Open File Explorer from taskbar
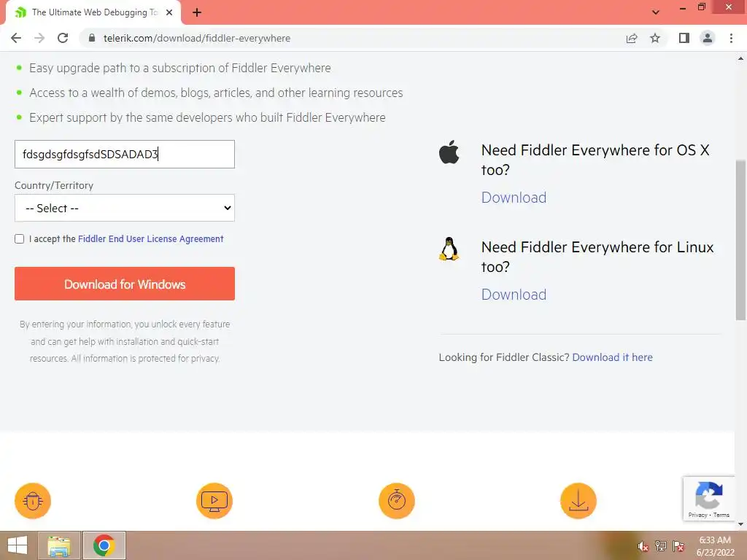 point(59,545)
